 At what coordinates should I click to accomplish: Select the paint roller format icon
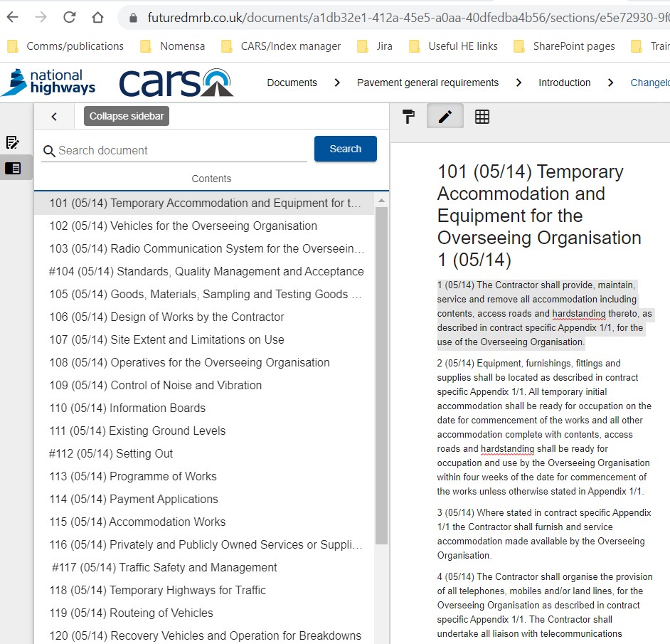408,117
